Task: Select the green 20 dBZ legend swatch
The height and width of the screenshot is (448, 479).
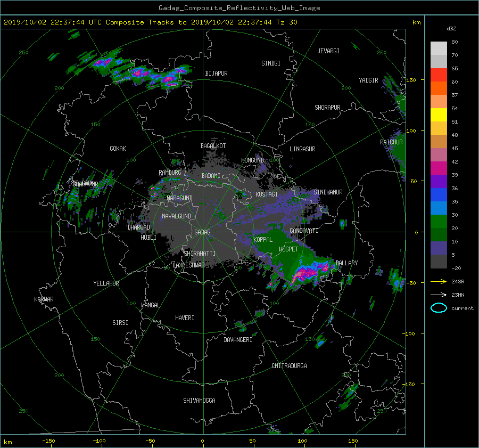Action: click(x=439, y=222)
